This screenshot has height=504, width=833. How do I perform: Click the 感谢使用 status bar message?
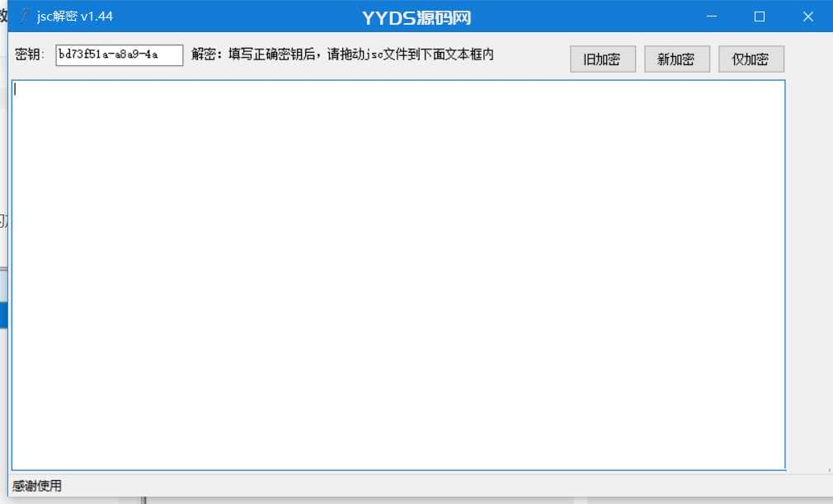[x=37, y=485]
